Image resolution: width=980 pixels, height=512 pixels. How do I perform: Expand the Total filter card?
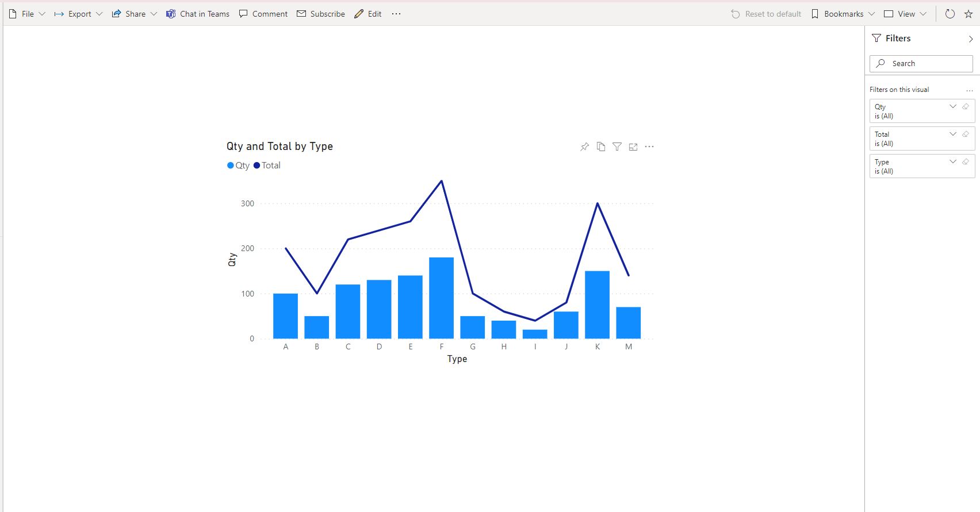click(x=953, y=134)
